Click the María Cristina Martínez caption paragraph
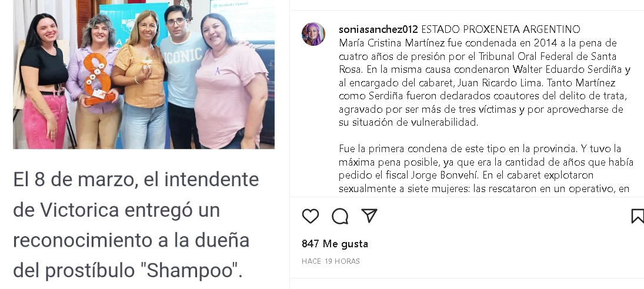The width and height of the screenshot is (644, 289). point(485,83)
